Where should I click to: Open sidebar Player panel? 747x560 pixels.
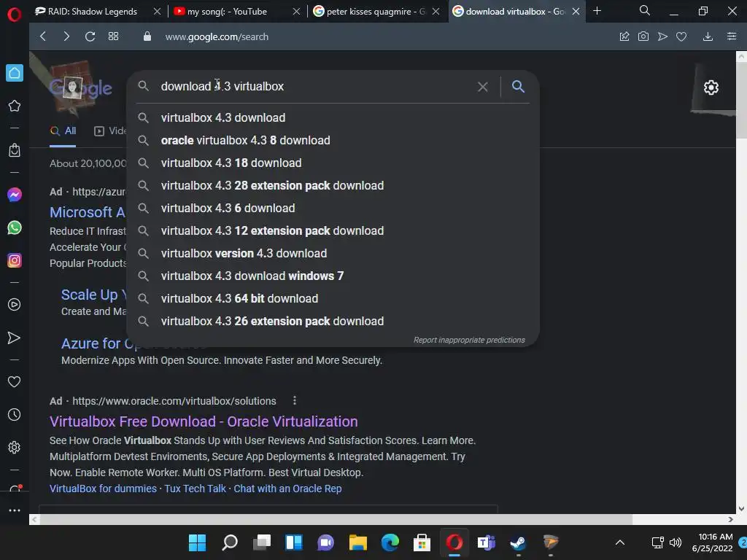[x=15, y=305]
